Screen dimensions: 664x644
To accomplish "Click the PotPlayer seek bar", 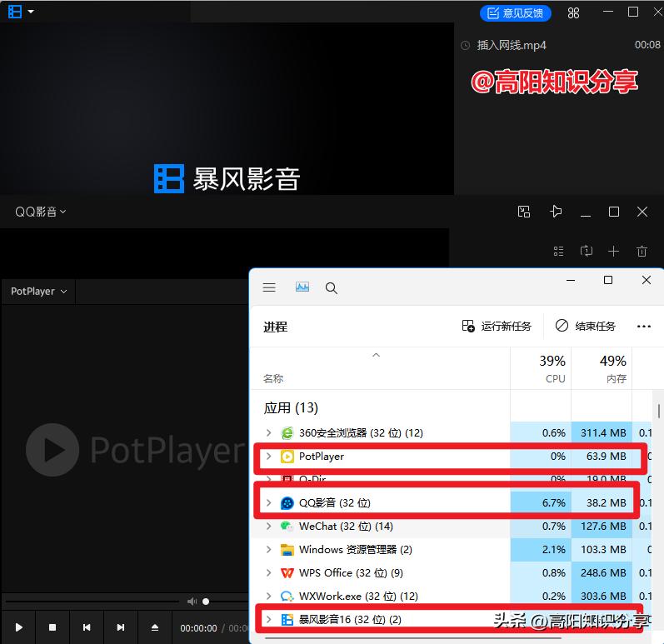I will click(92, 602).
